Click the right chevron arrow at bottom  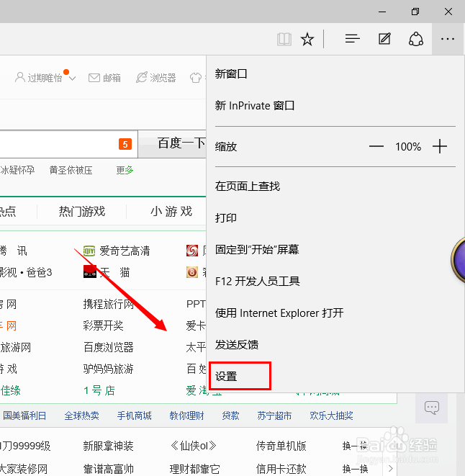[x=391, y=469]
